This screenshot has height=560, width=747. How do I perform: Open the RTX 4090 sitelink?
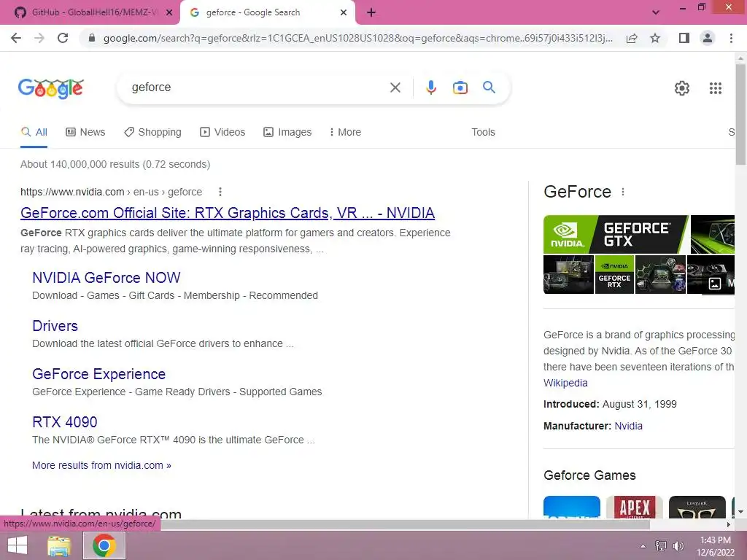tap(65, 422)
